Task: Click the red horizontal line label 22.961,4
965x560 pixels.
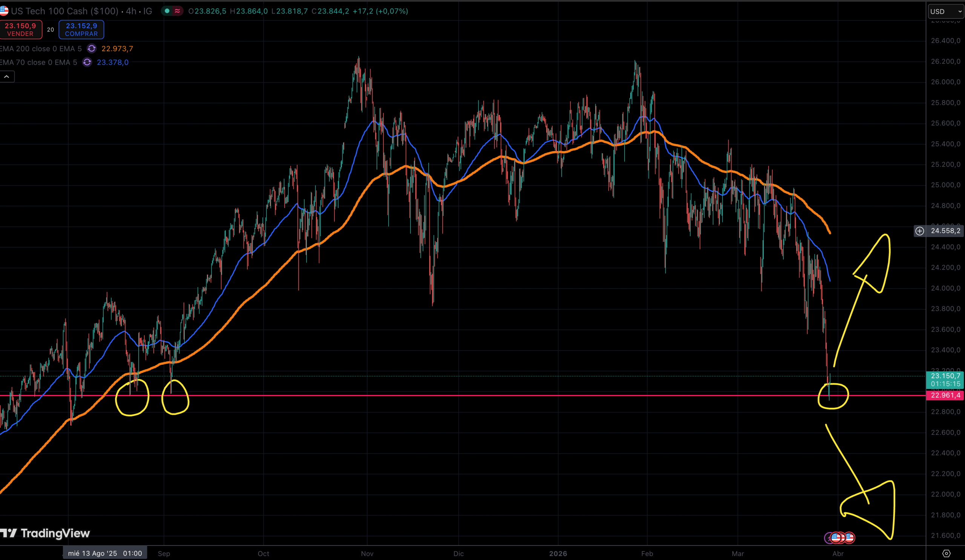Action: click(945, 395)
